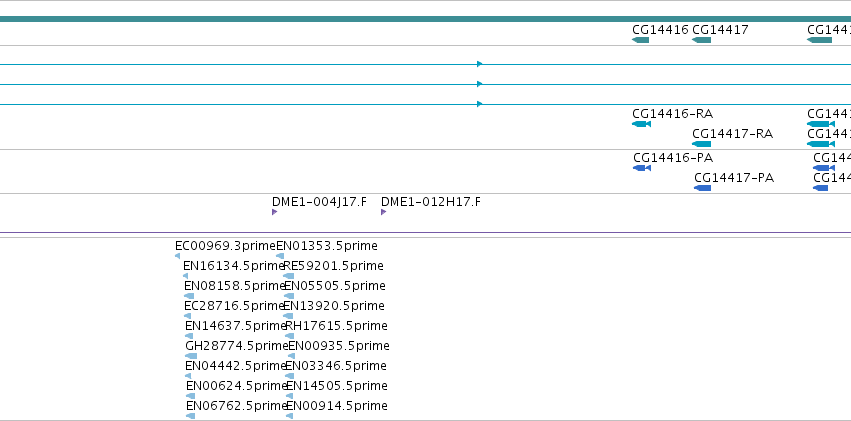Viewport: 851px width, 421px height.
Task: Select the DME1-004J17.F purple marker
Action: [x=275, y=212]
